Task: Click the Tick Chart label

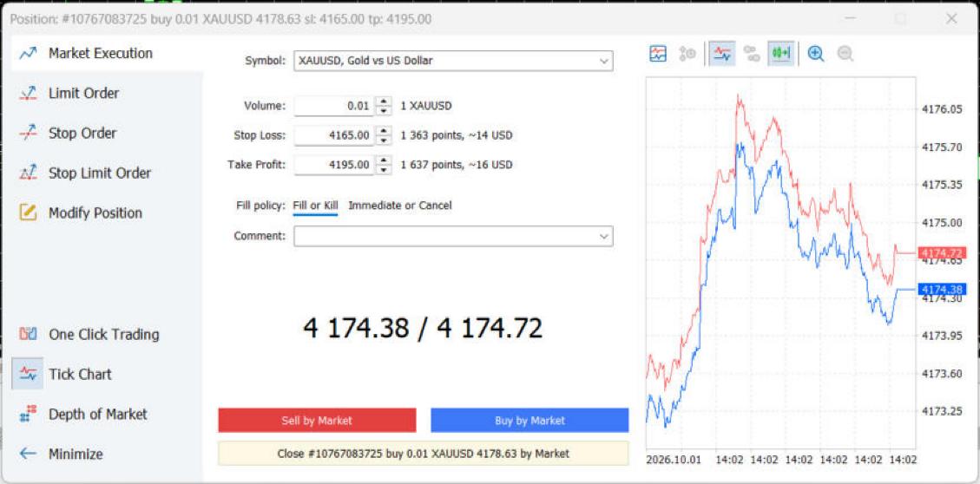Action: [x=80, y=374]
